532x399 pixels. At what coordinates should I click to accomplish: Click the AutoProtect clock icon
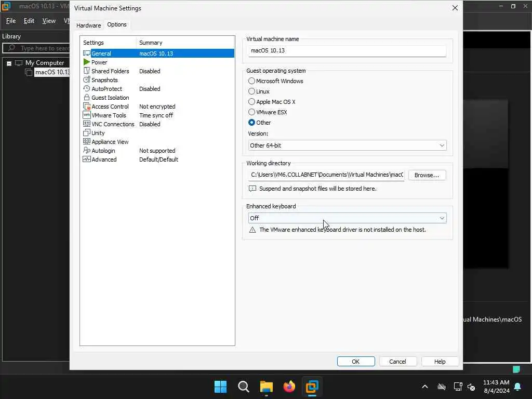pyautogui.click(x=87, y=88)
